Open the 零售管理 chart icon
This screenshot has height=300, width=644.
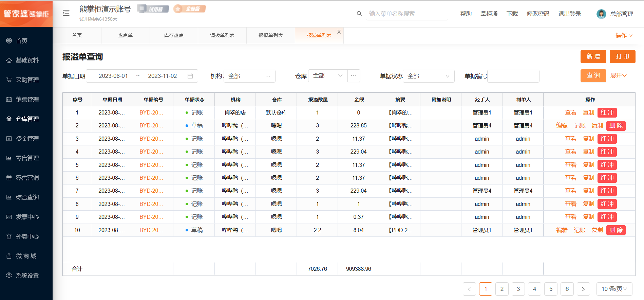point(9,158)
